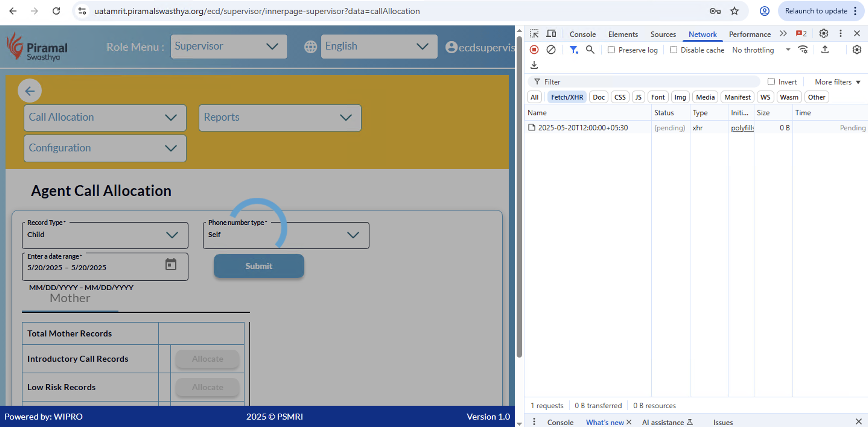This screenshot has height=427, width=868.
Task: Open DevTools settings gear beside error badge
Action: pos(824,34)
